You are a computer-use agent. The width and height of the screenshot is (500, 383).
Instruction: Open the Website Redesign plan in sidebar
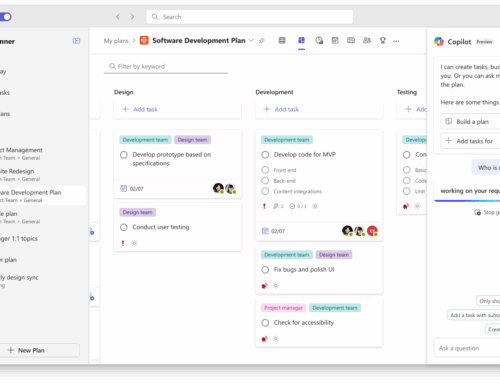point(42,175)
